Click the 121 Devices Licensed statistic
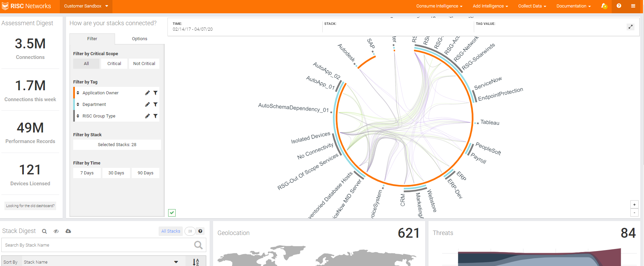The image size is (644, 266). (x=30, y=175)
